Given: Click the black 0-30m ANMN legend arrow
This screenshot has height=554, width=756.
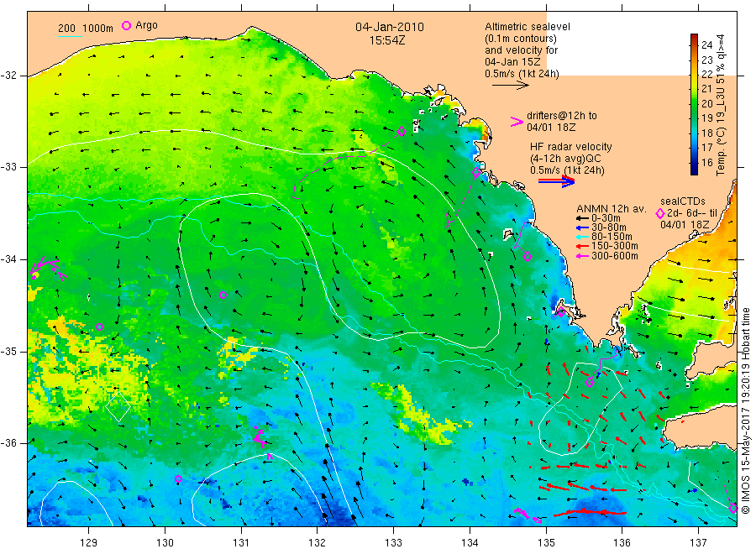Looking at the screenshot, I should pos(582,218).
